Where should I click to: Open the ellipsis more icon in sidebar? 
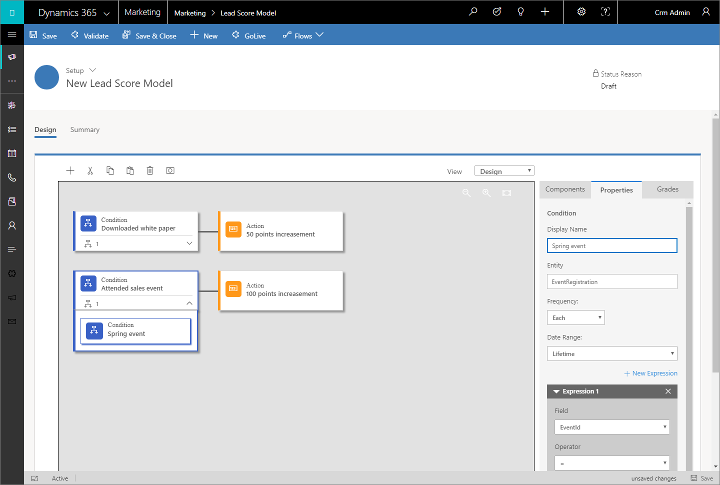12,81
